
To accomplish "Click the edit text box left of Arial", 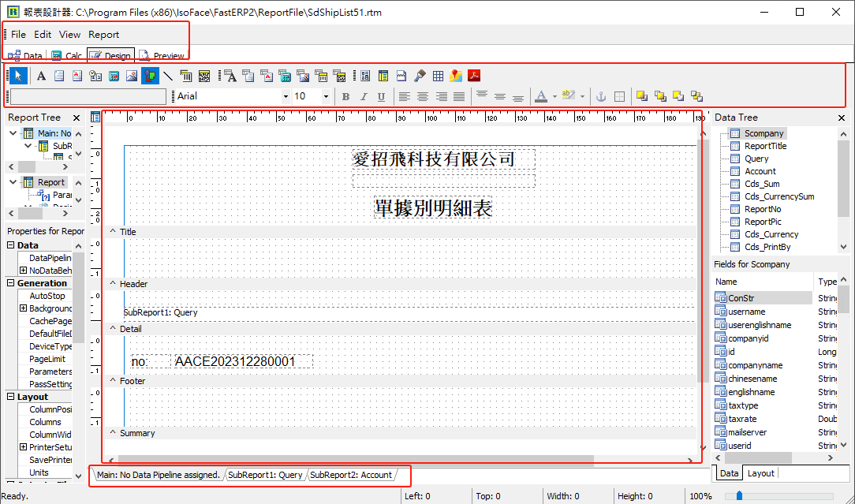I will coord(88,96).
